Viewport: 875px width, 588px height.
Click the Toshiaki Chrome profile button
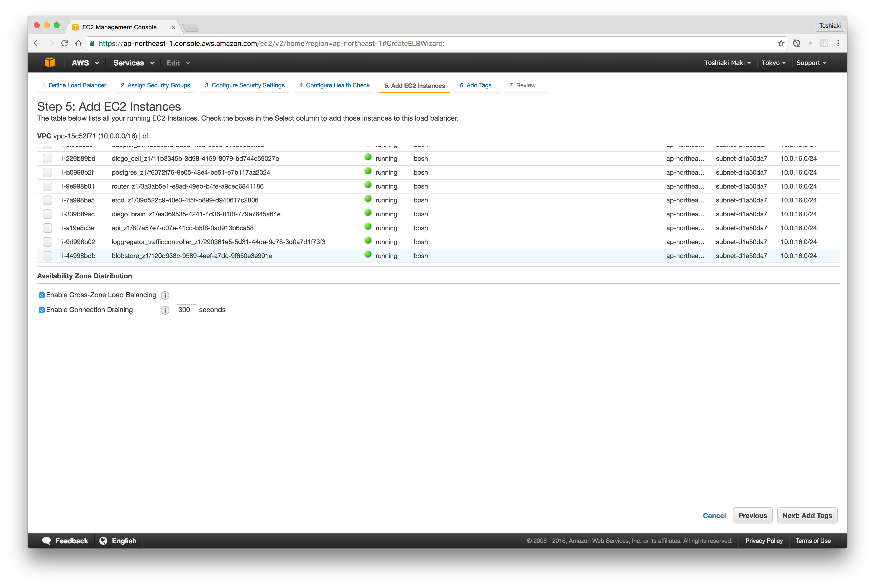[x=830, y=26]
